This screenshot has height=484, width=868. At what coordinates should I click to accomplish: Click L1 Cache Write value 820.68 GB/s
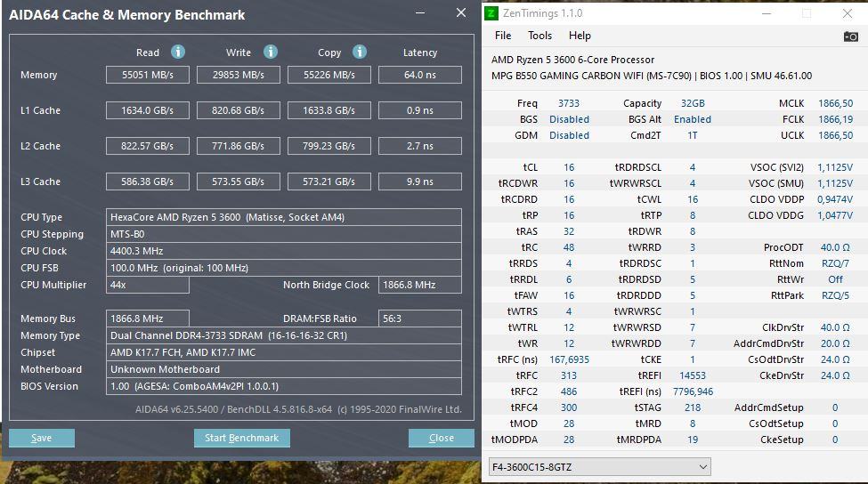pyautogui.click(x=239, y=110)
